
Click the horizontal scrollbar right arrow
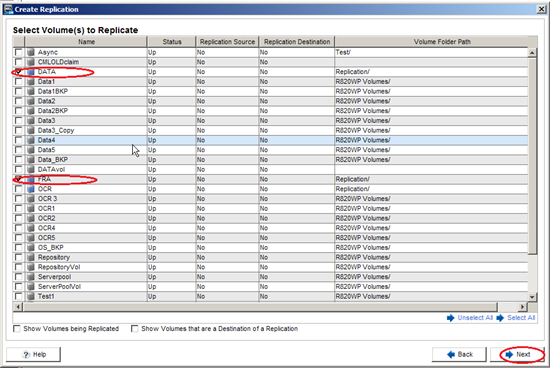523,307
